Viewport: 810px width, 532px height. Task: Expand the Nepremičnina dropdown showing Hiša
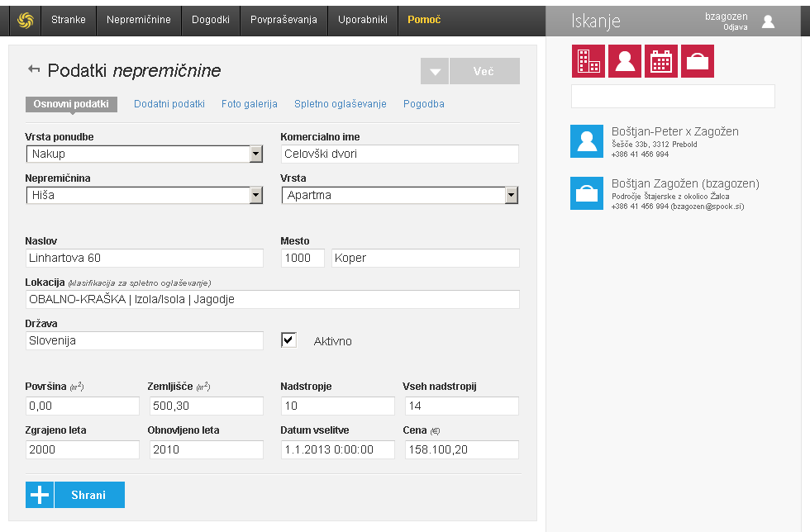pos(256,195)
